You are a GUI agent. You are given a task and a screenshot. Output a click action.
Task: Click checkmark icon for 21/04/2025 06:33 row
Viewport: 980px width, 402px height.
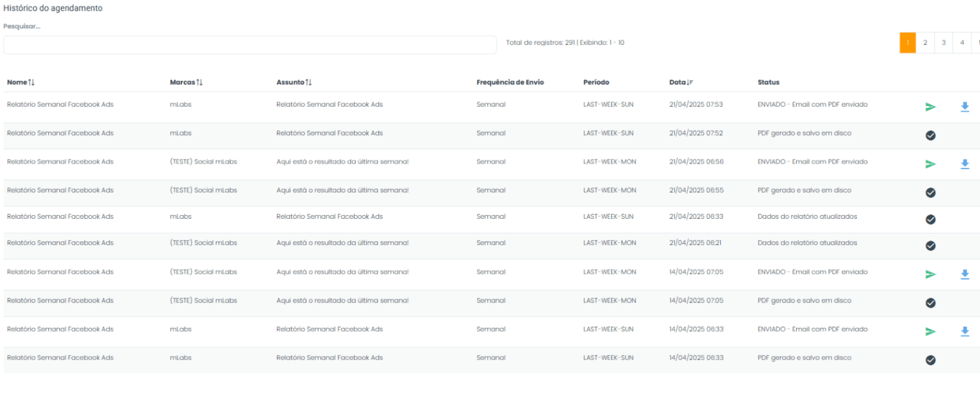[930, 220]
